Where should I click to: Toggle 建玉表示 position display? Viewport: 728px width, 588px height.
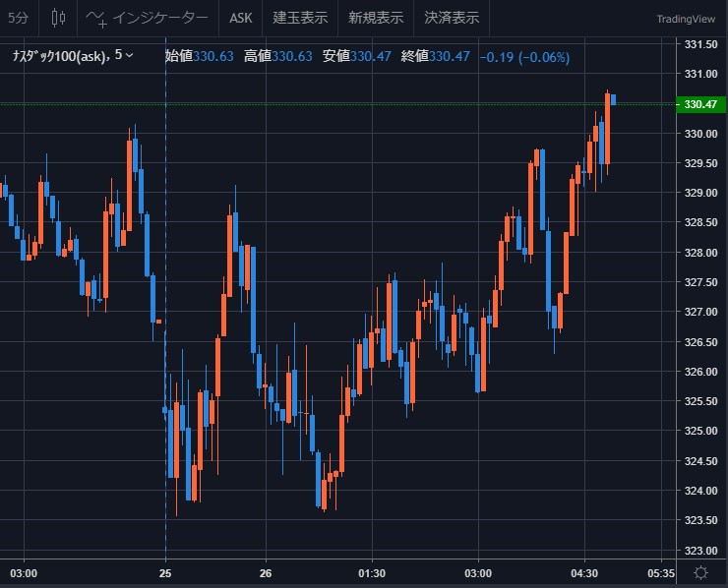coord(300,18)
